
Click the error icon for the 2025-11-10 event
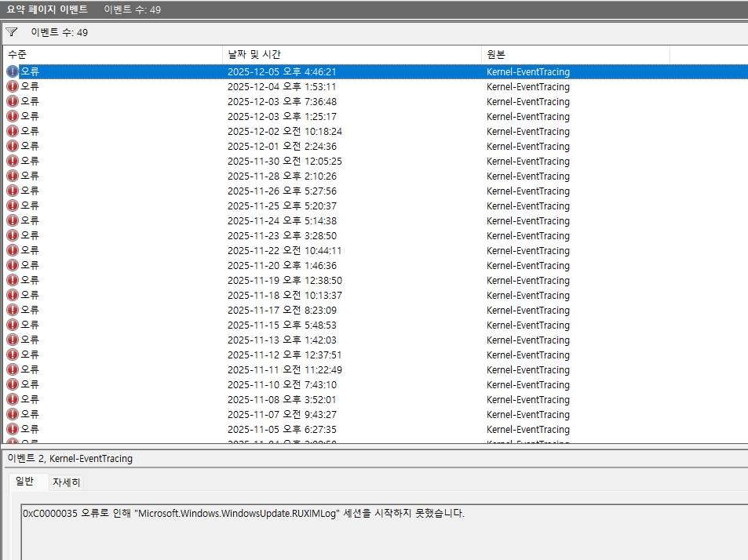click(12, 384)
